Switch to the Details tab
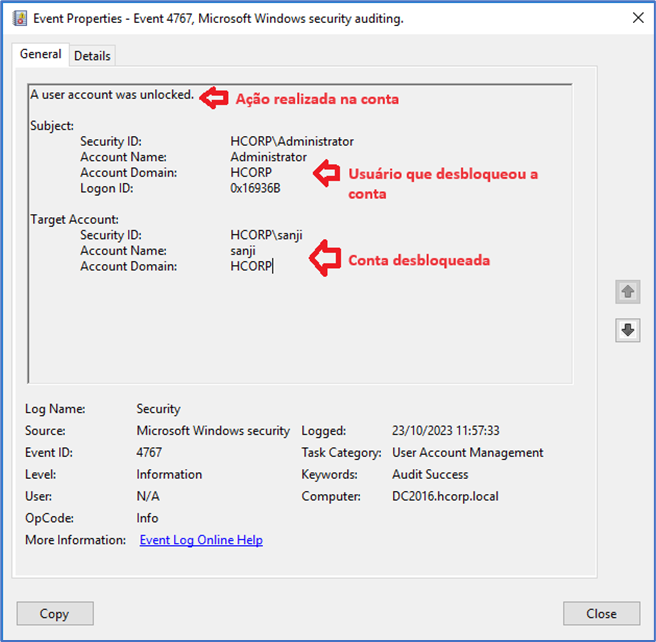The height and width of the screenshot is (642, 656). pyautogui.click(x=92, y=56)
